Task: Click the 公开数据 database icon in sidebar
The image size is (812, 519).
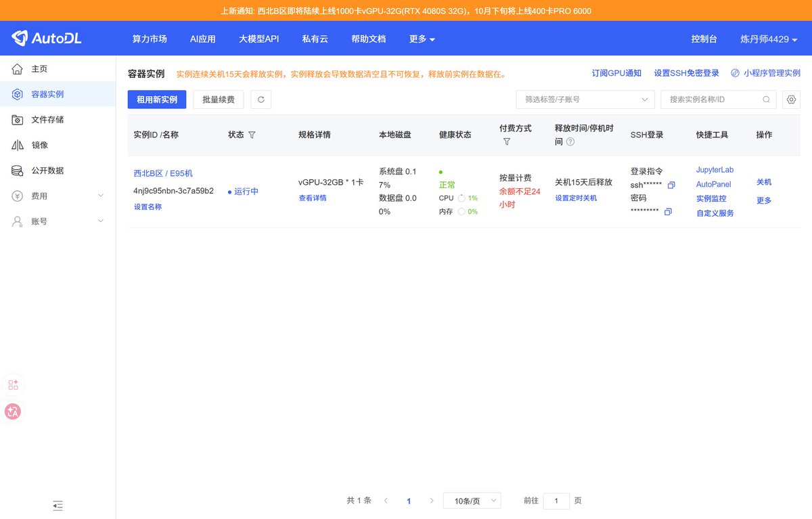Action: click(x=18, y=171)
